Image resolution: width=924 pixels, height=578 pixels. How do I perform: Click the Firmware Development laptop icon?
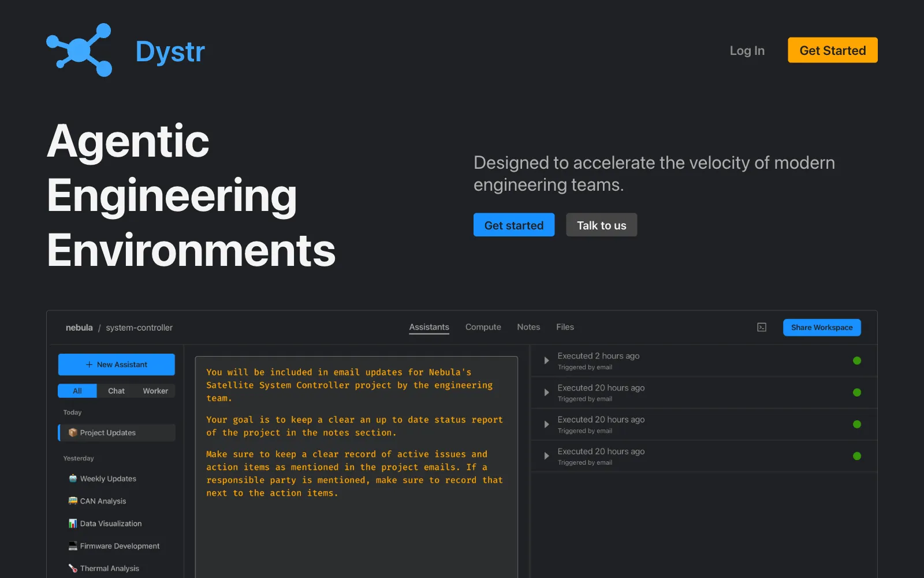coord(73,546)
